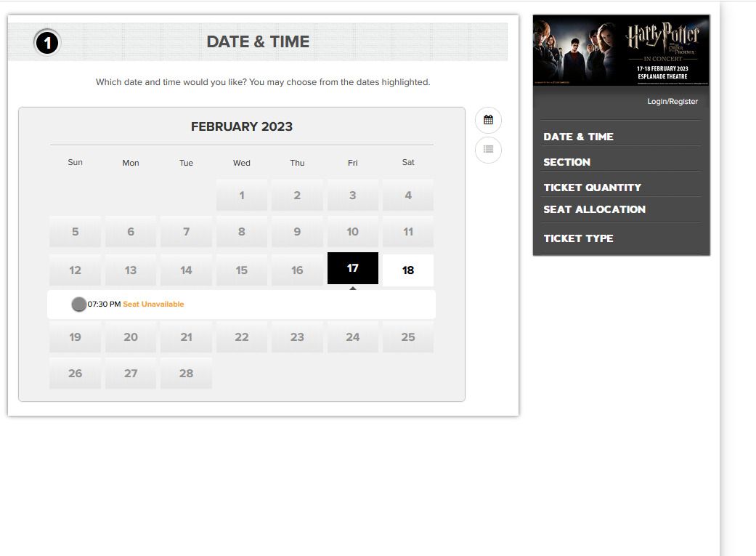This screenshot has width=756, height=556.
Task: Click date 1 on the calendar
Action: (x=241, y=195)
